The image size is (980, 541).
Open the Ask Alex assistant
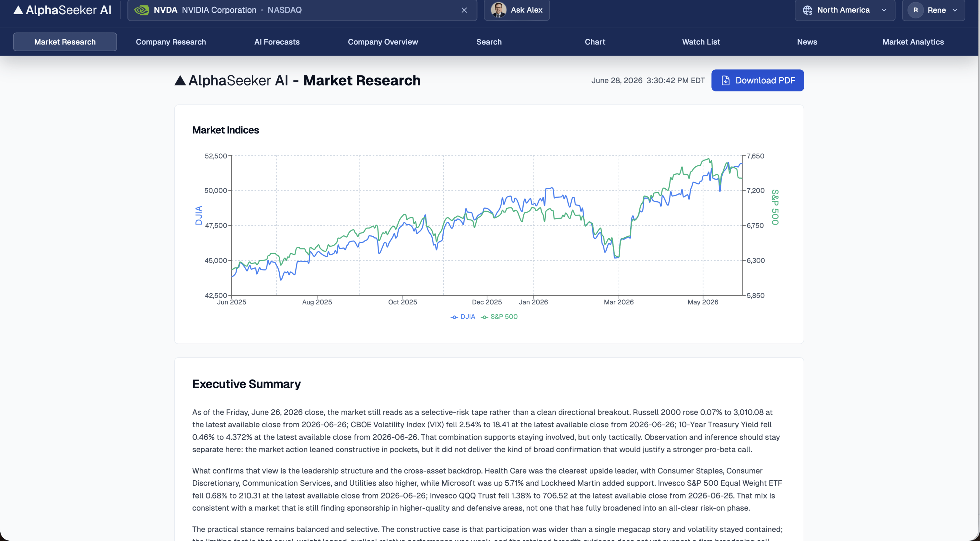517,10
